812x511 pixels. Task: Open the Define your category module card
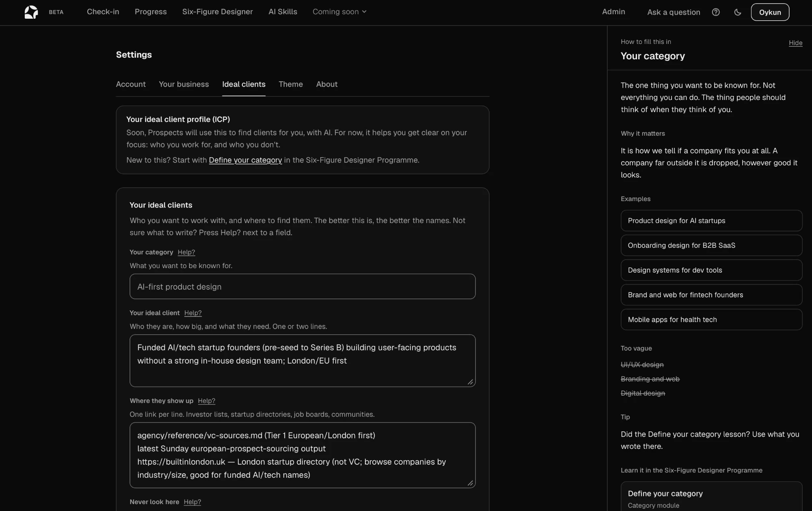coord(711,496)
